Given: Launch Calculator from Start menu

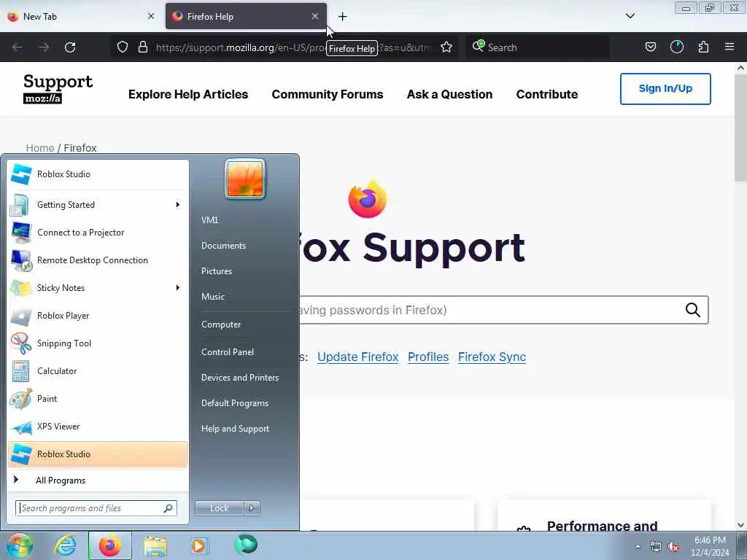Looking at the screenshot, I should [x=98, y=371].
